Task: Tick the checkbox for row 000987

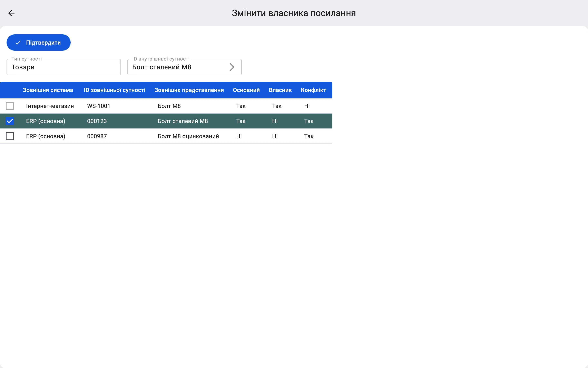Action: tap(10, 136)
